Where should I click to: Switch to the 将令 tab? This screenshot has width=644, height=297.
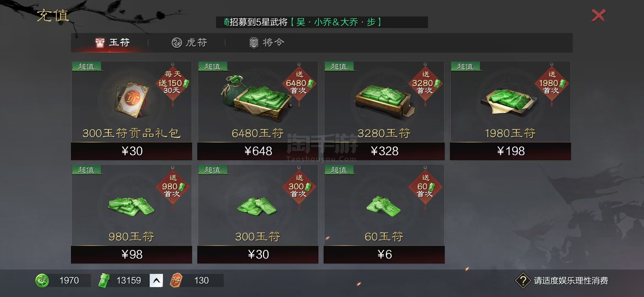coord(267,43)
